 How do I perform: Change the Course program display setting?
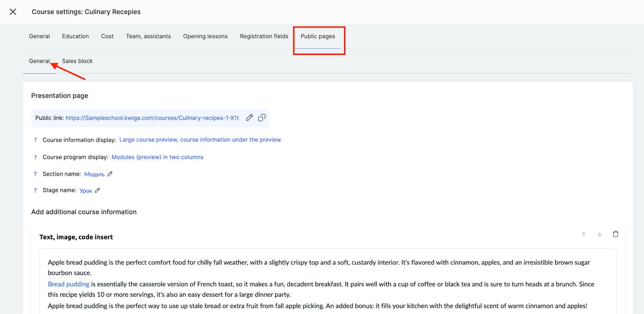click(x=157, y=157)
